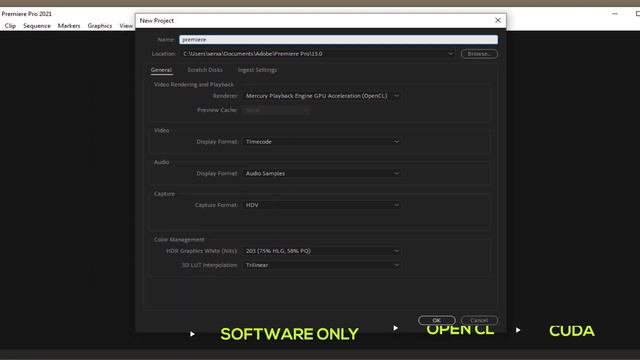Open the Ingest Settings tab
640x360 pixels.
pos(257,70)
